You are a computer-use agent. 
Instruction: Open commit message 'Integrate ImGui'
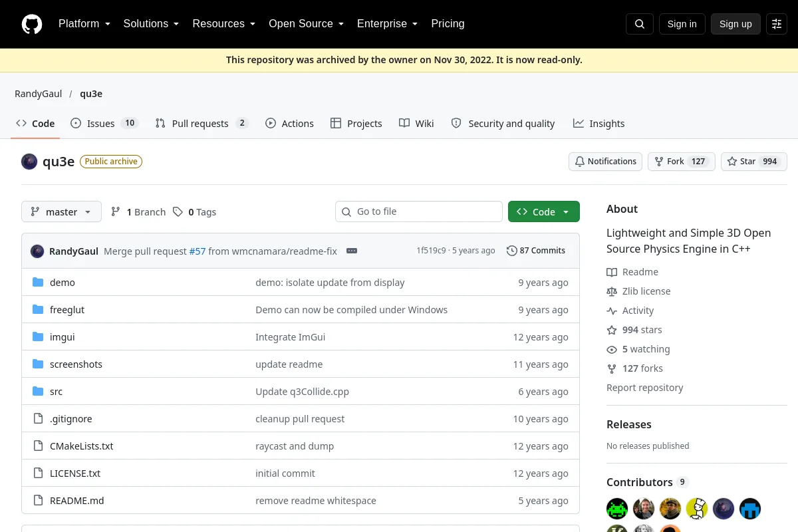[291, 337]
